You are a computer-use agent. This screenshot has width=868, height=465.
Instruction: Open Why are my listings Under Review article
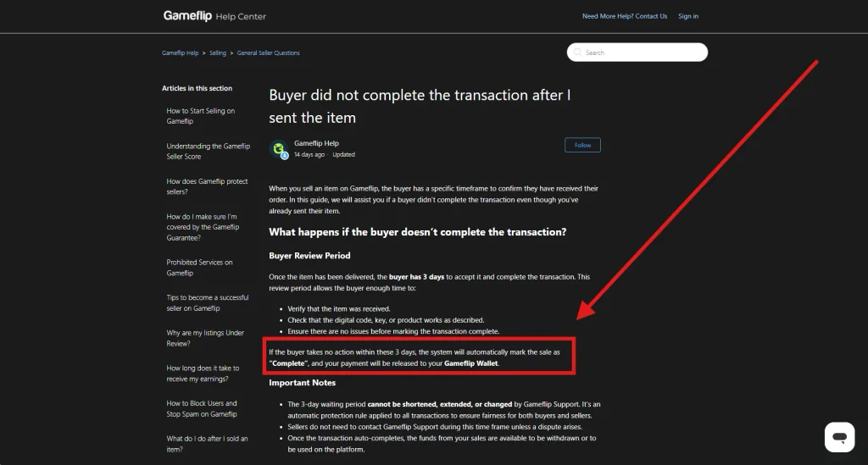(x=205, y=338)
